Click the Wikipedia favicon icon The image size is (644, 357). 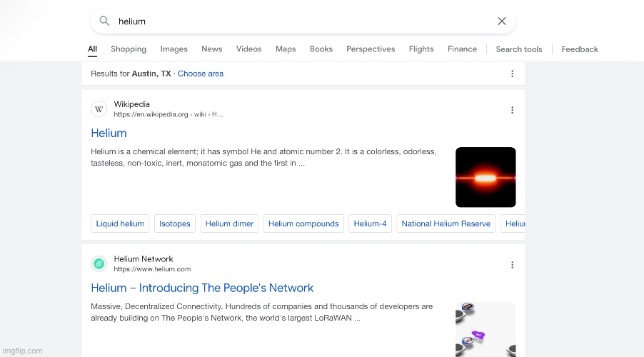pos(99,109)
